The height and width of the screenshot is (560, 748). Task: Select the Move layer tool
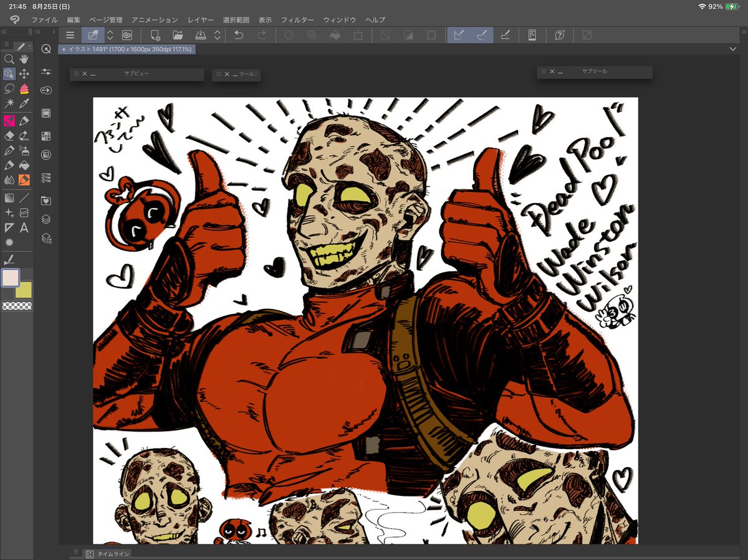(x=24, y=74)
